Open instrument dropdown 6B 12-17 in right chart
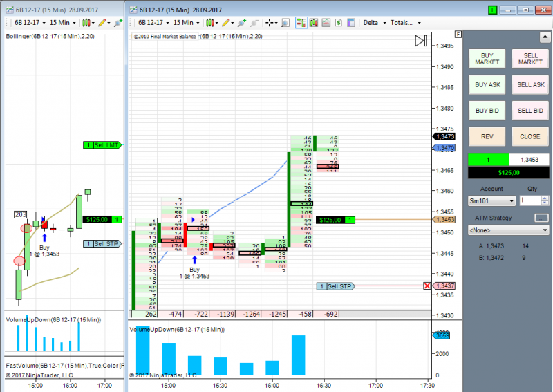This screenshot has height=392, width=553. 153,23
